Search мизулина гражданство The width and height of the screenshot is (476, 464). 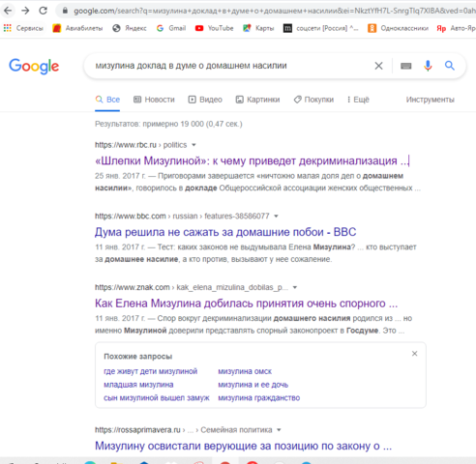(259, 398)
